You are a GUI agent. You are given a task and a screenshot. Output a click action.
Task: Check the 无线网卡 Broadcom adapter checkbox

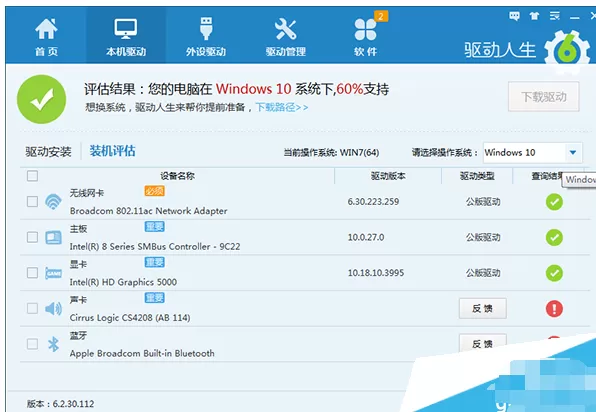click(x=32, y=201)
